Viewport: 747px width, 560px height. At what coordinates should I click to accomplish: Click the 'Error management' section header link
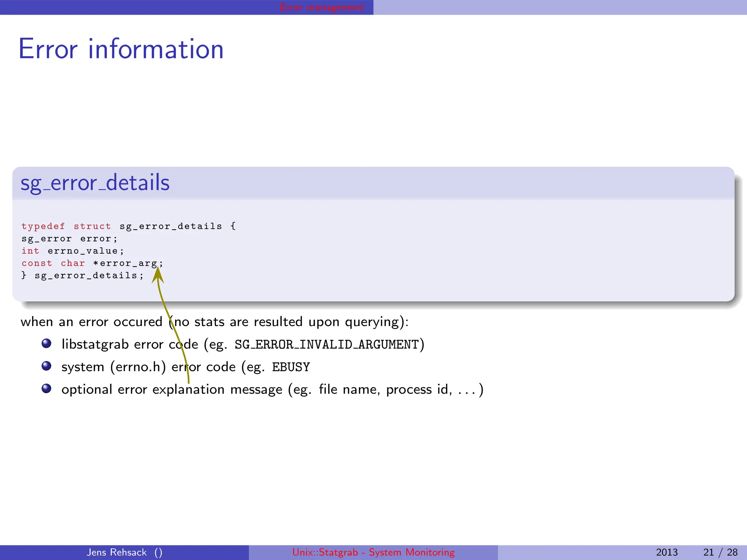322,7
